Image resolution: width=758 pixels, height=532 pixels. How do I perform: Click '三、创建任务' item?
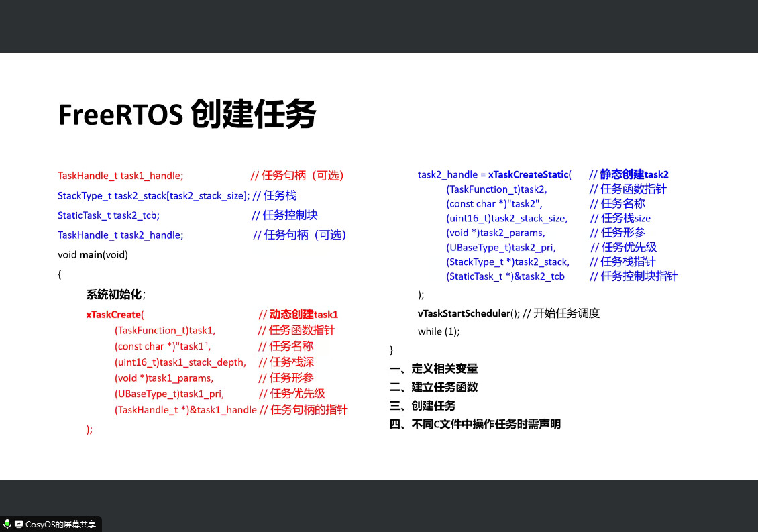tap(423, 405)
